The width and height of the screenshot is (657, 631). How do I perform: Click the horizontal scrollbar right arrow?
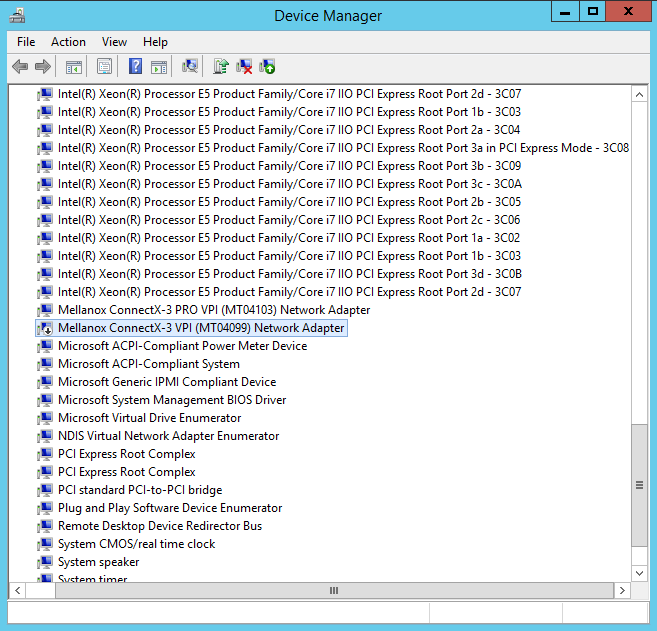pos(623,591)
